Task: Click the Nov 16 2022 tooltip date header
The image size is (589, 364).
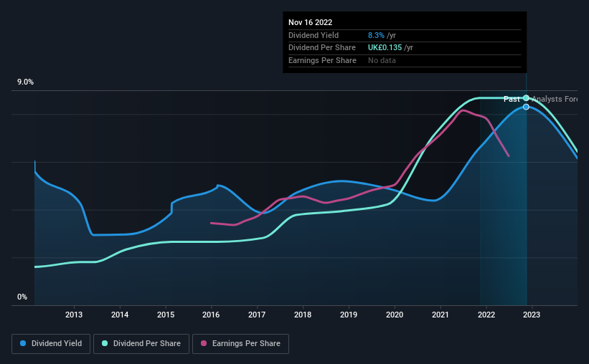Action: click(x=311, y=23)
